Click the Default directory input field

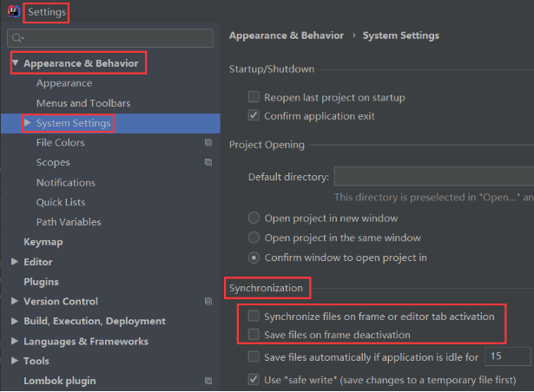point(434,176)
